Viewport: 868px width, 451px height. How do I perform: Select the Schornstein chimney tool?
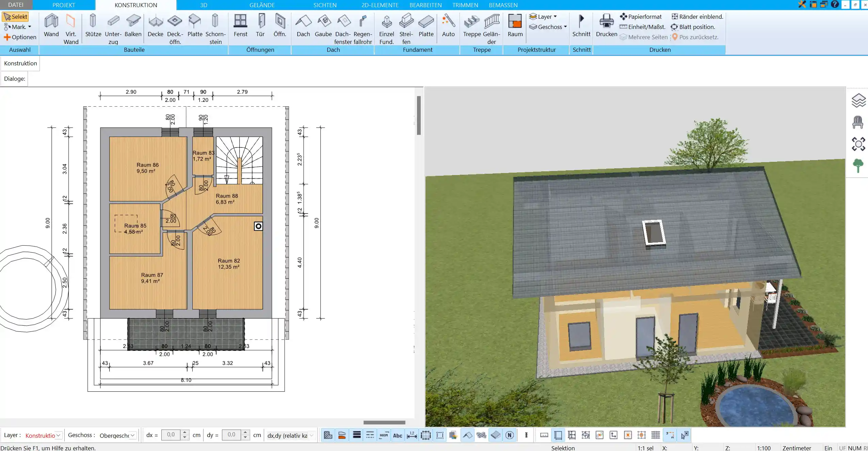215,29
